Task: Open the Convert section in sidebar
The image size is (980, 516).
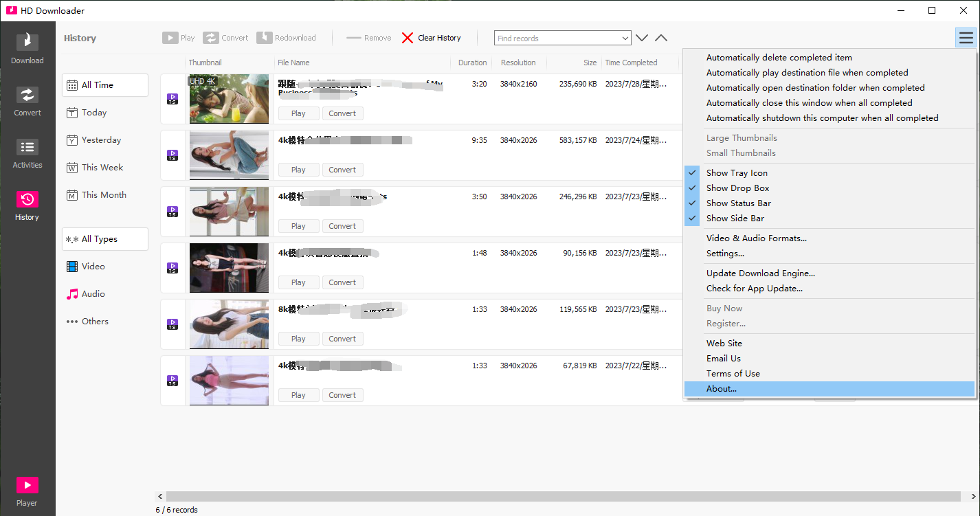Action: point(27,100)
